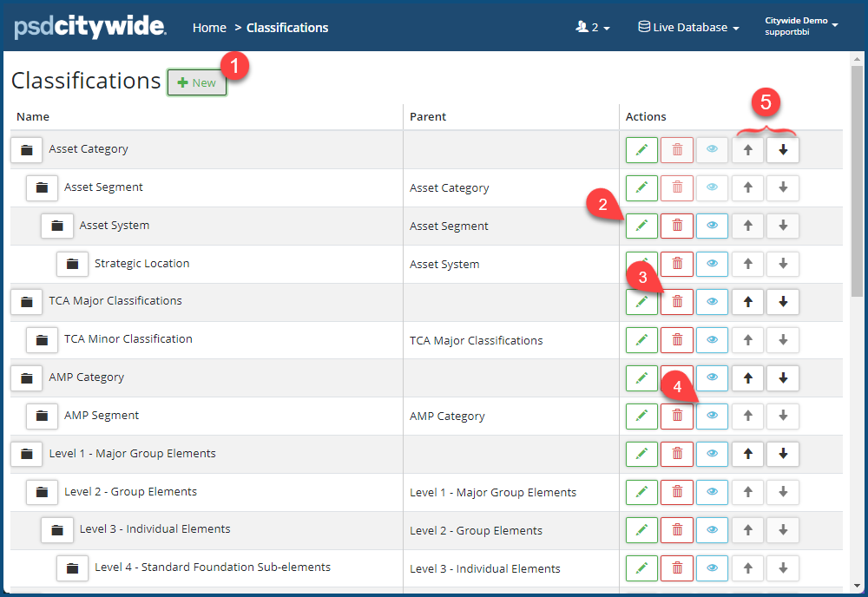Edit Level 2 - Group Elements
Viewport: 868px width, 597px height.
click(x=641, y=492)
